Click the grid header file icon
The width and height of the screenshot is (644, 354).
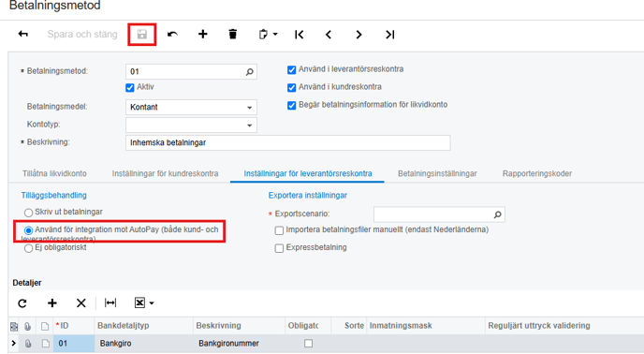(x=45, y=327)
